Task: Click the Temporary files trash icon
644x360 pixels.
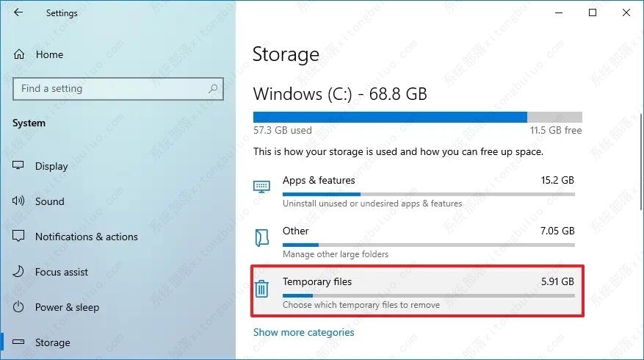Action: (x=261, y=289)
